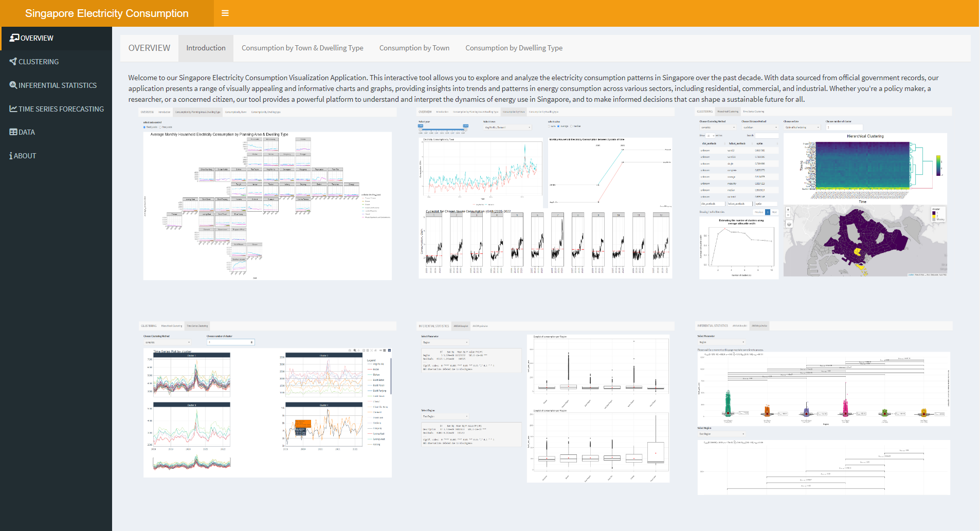Select the Consumption by Town tab
980x531 pixels.
coord(414,48)
